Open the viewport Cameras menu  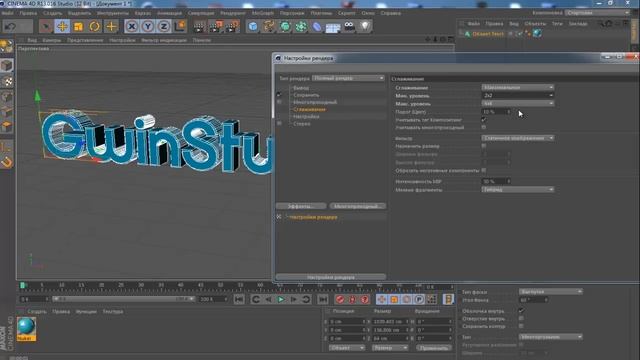click(52, 40)
